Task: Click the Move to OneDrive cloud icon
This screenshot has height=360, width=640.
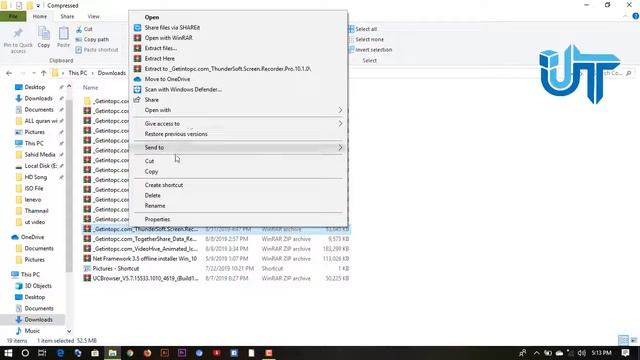Action: (138, 79)
